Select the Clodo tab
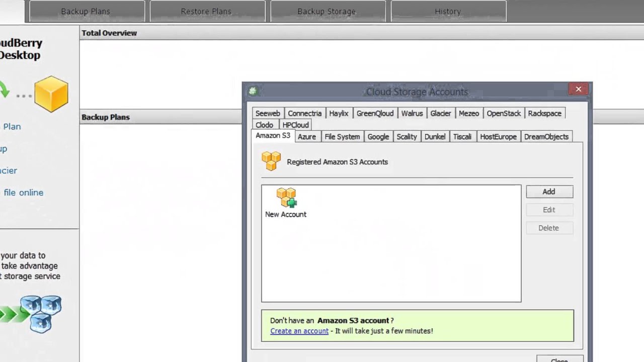644x362 pixels. click(265, 125)
